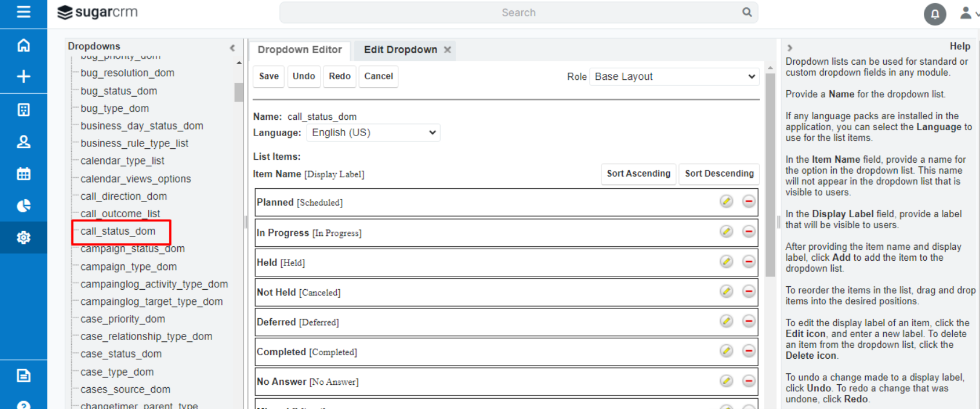Edit the Not Held item label
Viewport: 980px width, 409px height.
727,291
